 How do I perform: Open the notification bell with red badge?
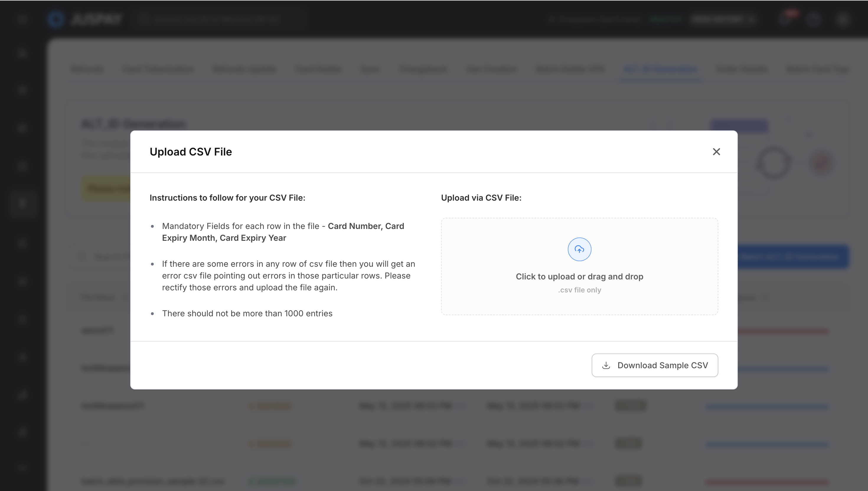pyautogui.click(x=785, y=19)
